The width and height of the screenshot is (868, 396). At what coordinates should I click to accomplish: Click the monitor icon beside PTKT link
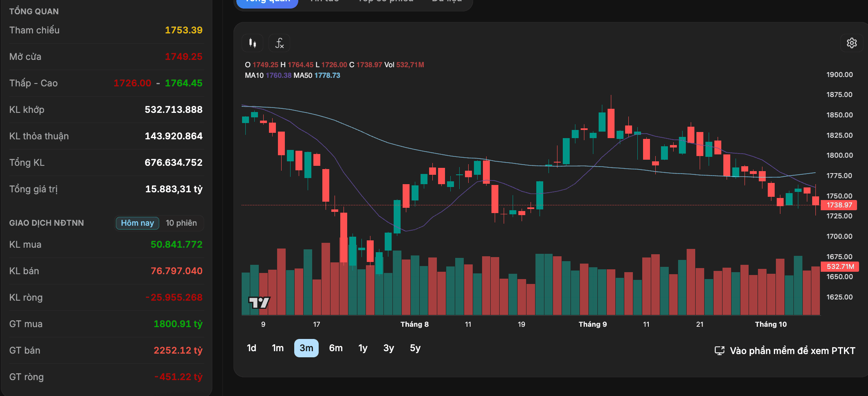pos(720,351)
